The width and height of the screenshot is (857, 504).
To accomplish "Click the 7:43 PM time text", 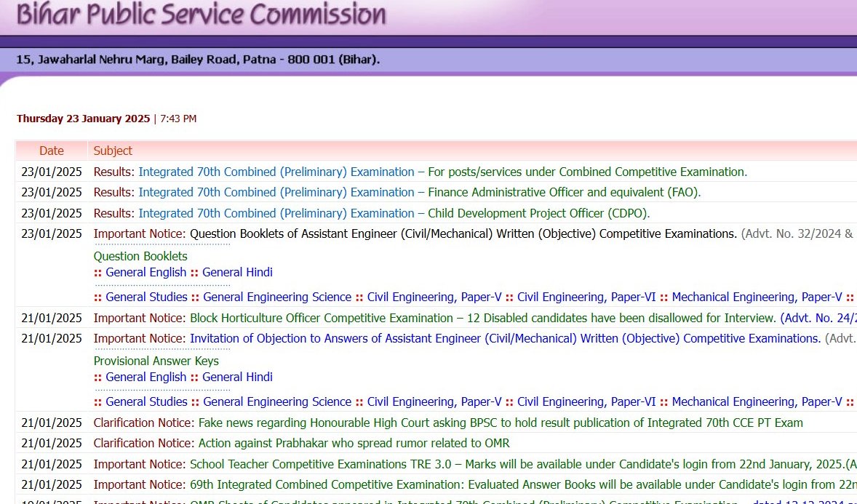I will pyautogui.click(x=178, y=119).
